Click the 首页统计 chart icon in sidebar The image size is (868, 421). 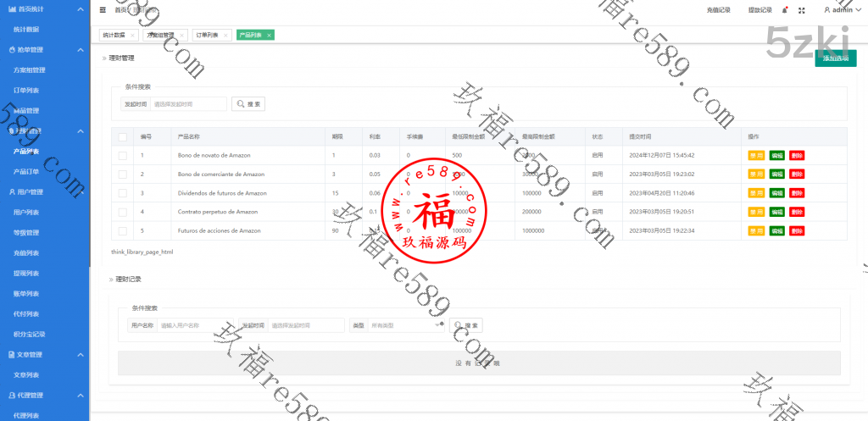[x=11, y=8]
